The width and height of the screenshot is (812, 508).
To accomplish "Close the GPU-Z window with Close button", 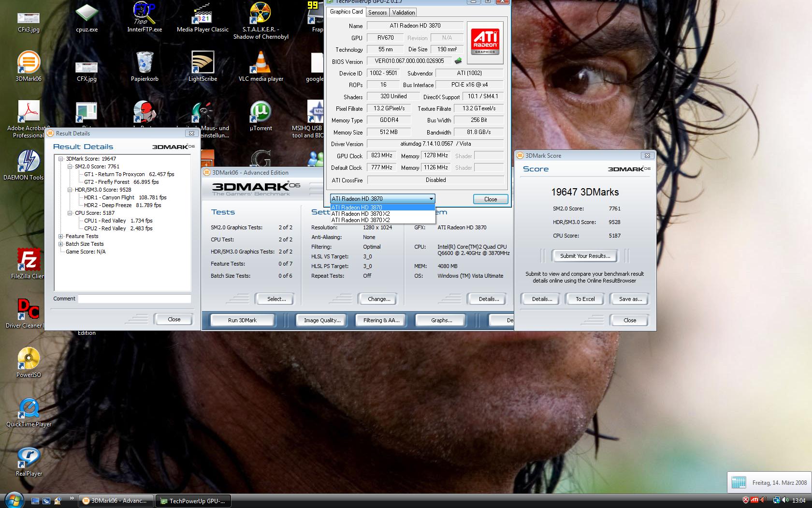I will coord(491,199).
